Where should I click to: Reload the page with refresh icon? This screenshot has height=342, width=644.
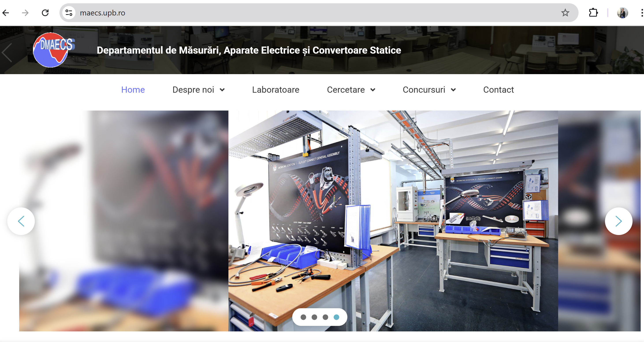(x=45, y=13)
